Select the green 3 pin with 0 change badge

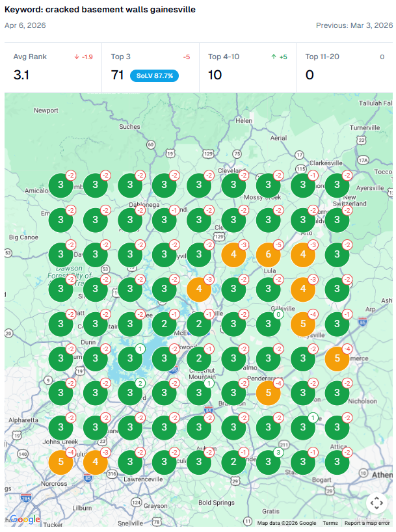coord(268,324)
